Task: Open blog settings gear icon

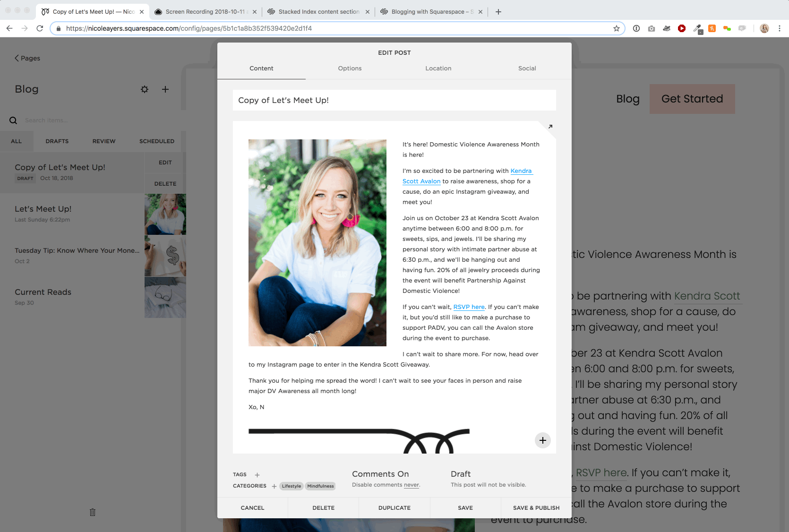Action: 145,89
